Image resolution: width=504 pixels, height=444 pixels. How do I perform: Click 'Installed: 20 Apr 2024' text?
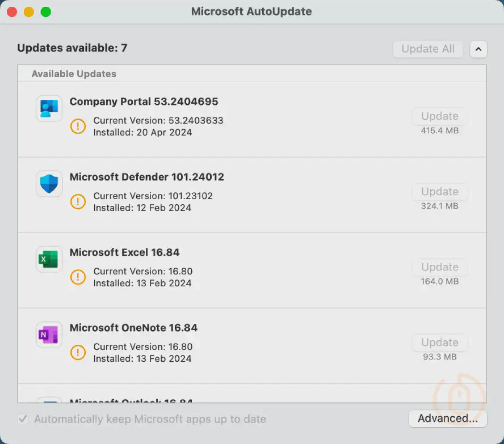[142, 132]
